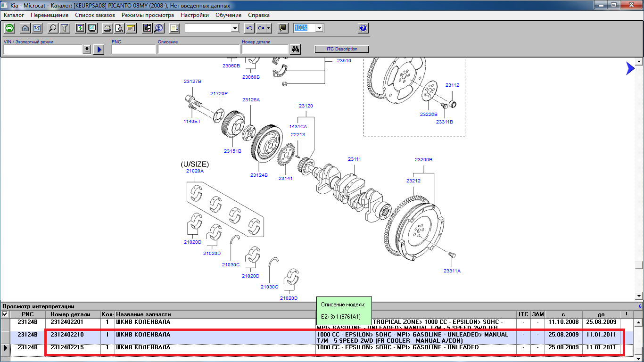This screenshot has height=362, width=644.
Task: Open the price list dollar sheet icon
Action: (x=80, y=28)
